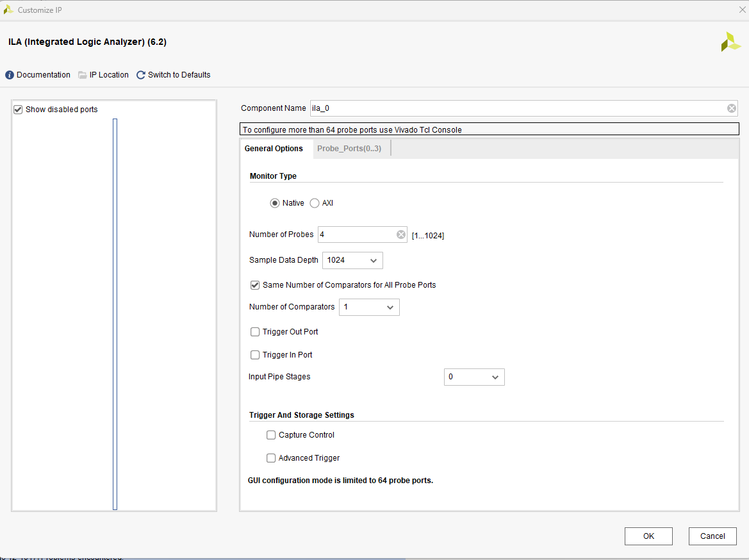Viewport: 749px width, 560px height.
Task: Switch to the General Options tab
Action: [274, 149]
